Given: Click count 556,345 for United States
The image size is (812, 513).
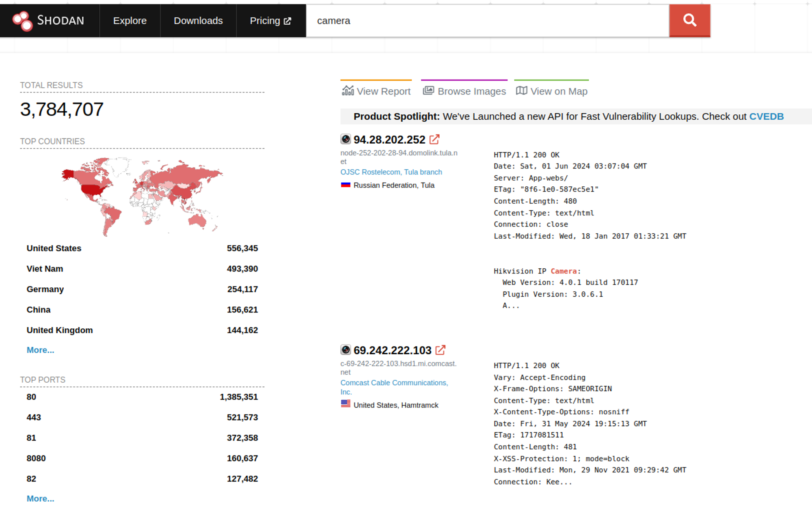Looking at the screenshot, I should point(242,248).
